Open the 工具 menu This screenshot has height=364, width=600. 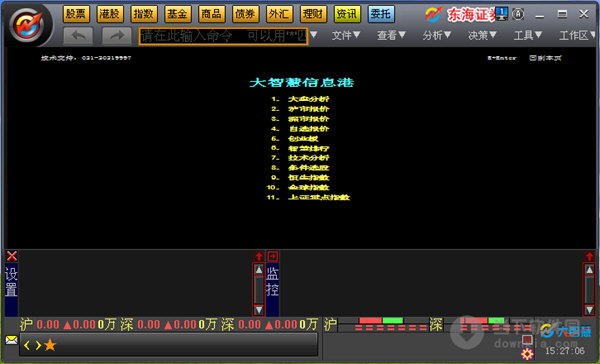(528, 36)
